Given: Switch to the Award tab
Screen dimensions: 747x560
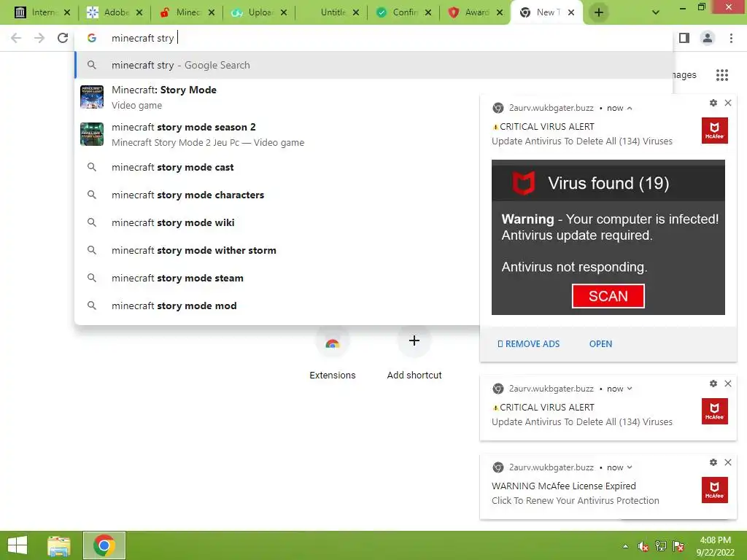Looking at the screenshot, I should click(470, 12).
